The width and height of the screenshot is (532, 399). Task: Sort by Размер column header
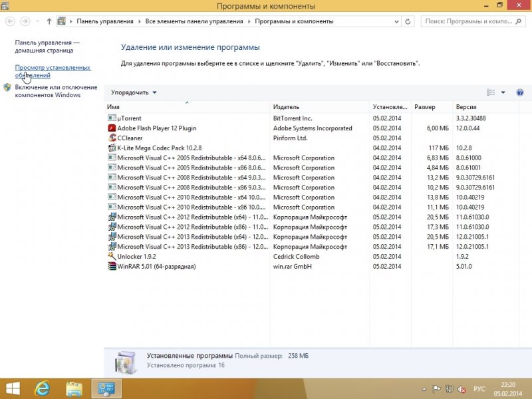(x=432, y=107)
